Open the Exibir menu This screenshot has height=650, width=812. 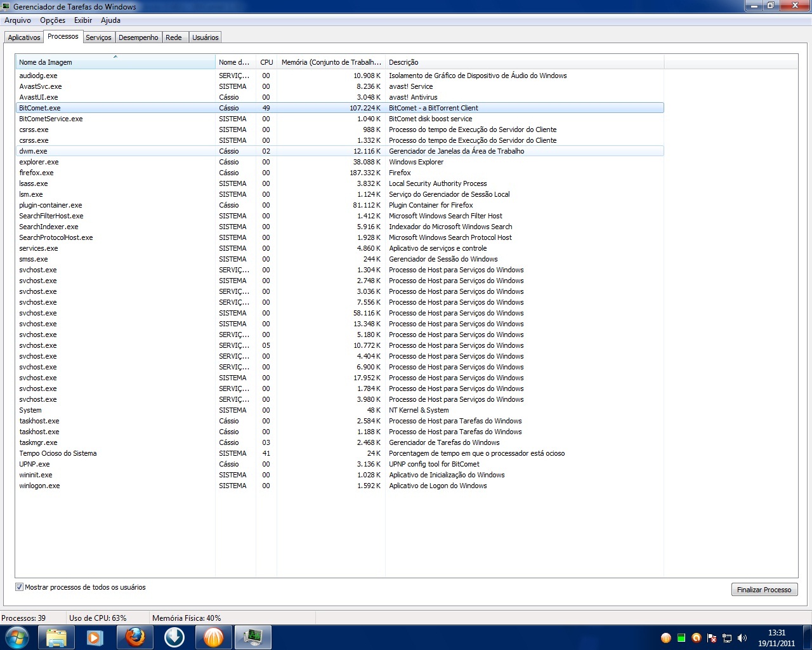pos(82,20)
